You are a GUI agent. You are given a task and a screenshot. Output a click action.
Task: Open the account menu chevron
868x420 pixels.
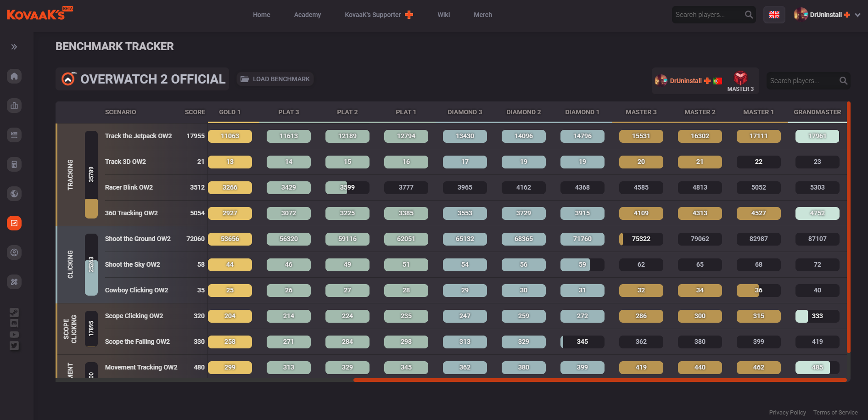[857, 15]
